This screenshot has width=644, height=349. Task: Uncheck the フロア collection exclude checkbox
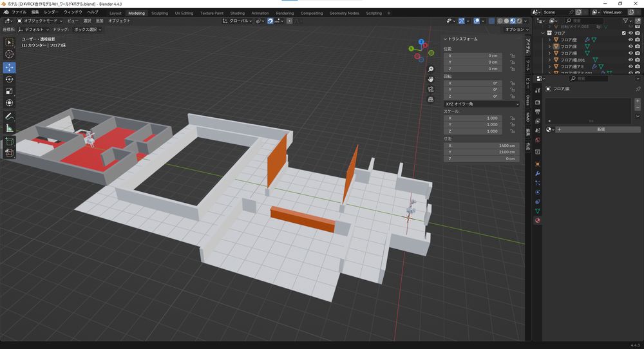point(623,33)
